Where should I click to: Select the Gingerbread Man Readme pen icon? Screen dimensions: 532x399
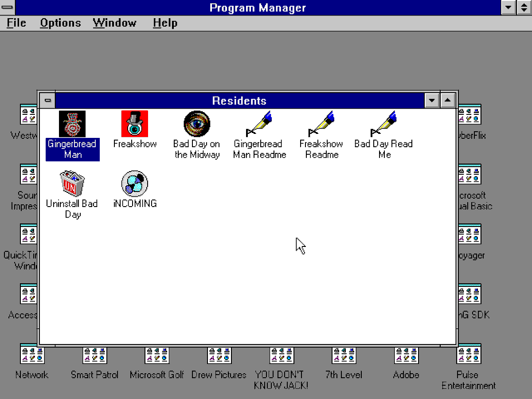[259, 124]
